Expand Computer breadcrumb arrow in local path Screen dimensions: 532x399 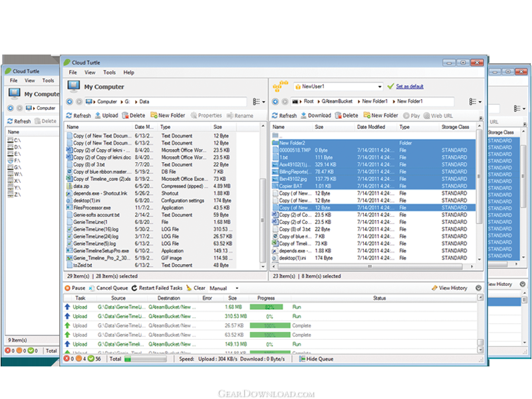122,102
